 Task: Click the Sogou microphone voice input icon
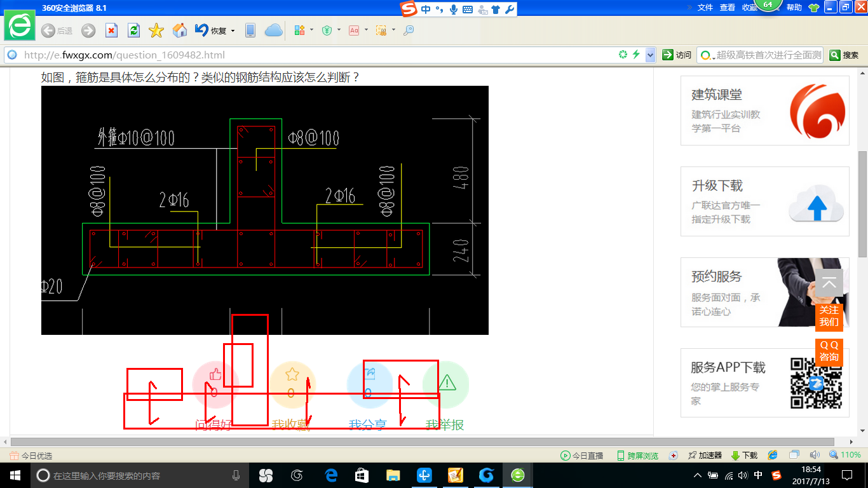454,9
